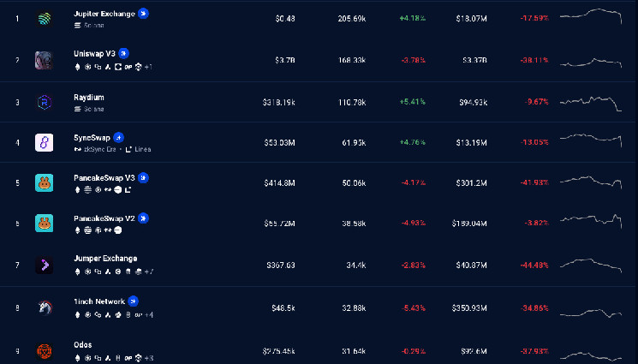Viewport: 638px width, 364px height.
Task: Click the PancakeSwap V3 sparkline chart
Action: point(591,182)
